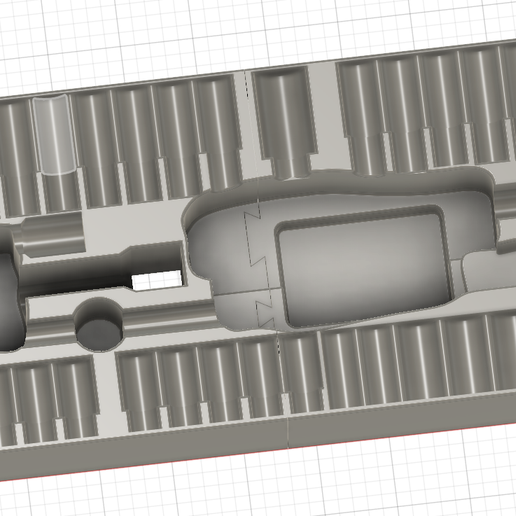Image resolution: width=516 pixels, height=516 pixels.
Task: Click the isolated socket slot in top row
Action: click(x=285, y=122)
